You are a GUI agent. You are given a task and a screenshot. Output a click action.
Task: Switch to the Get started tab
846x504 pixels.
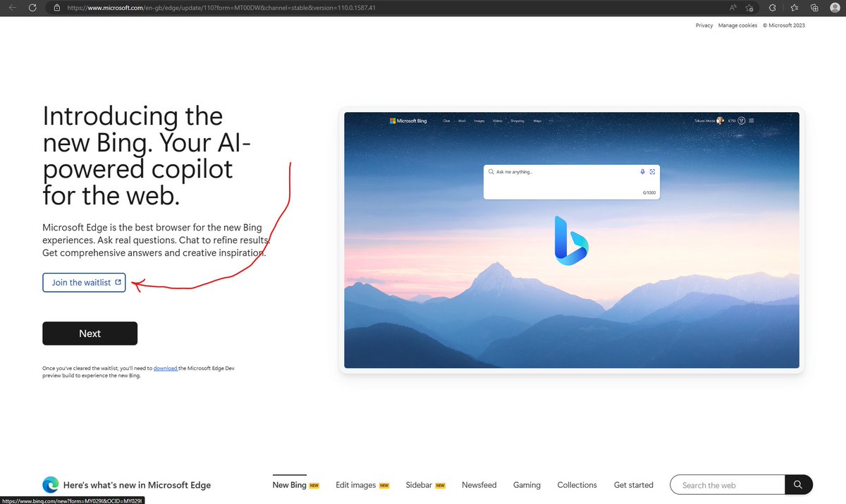634,485
